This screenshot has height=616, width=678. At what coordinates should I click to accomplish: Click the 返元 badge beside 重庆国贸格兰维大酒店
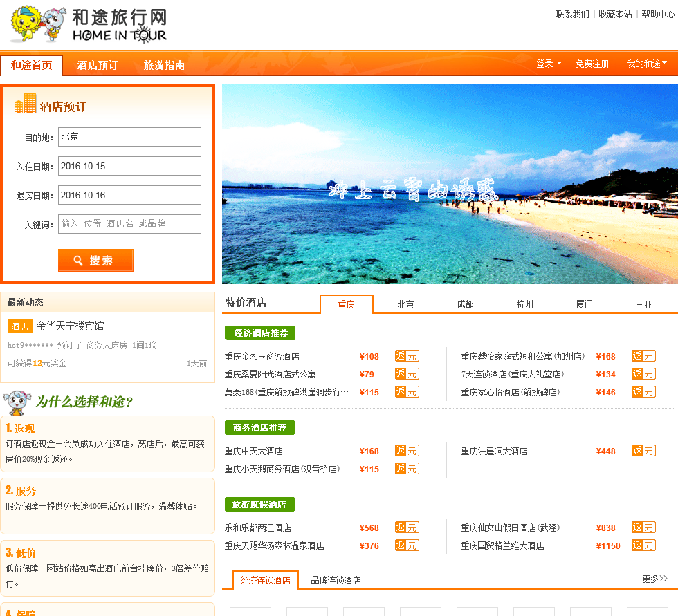pos(643,545)
